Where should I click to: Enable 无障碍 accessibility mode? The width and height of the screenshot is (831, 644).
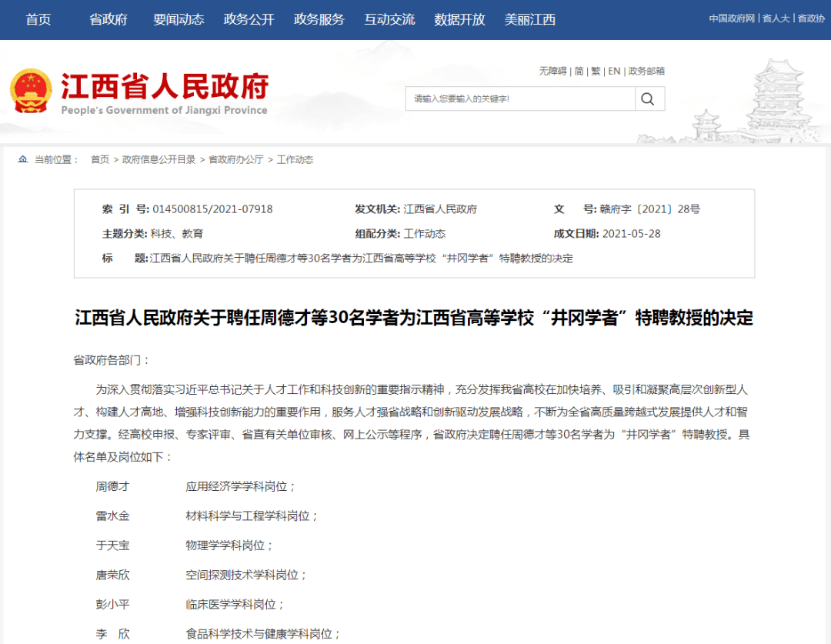point(552,71)
